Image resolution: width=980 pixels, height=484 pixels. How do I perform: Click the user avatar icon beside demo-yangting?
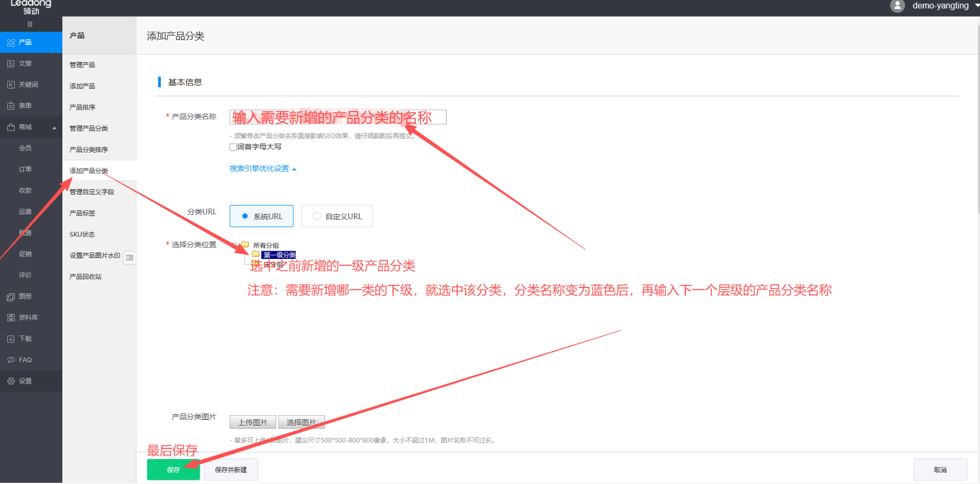pos(897,6)
